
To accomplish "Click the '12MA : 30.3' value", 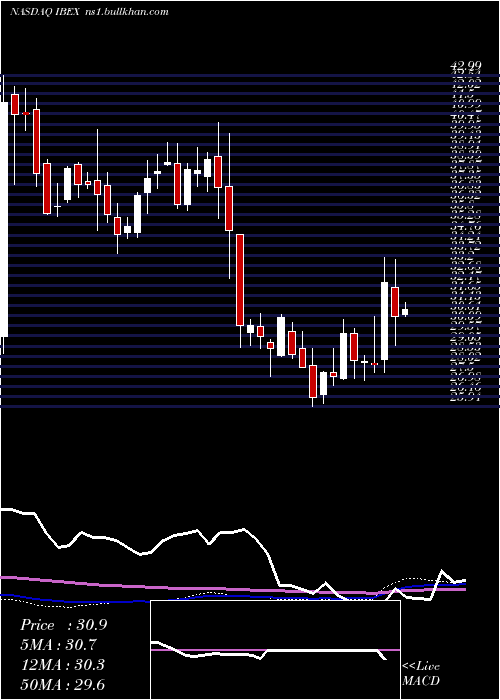I will coord(62,665).
